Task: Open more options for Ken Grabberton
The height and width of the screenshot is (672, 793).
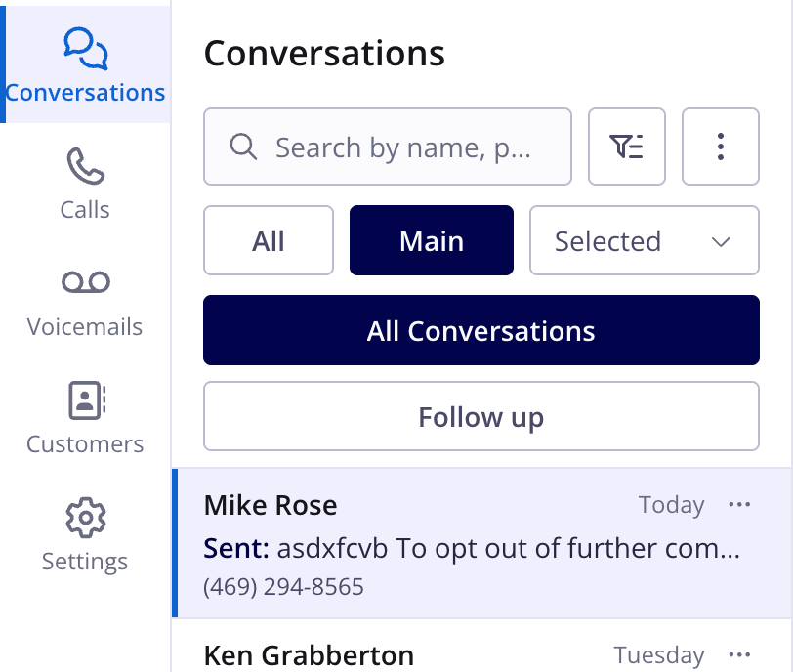Action: tap(739, 655)
